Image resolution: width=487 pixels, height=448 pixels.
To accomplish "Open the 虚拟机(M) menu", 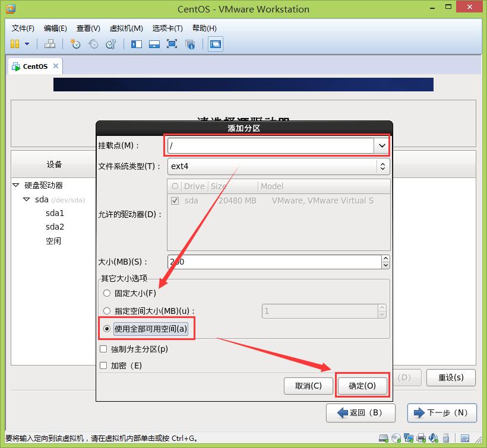I will 126,28.
